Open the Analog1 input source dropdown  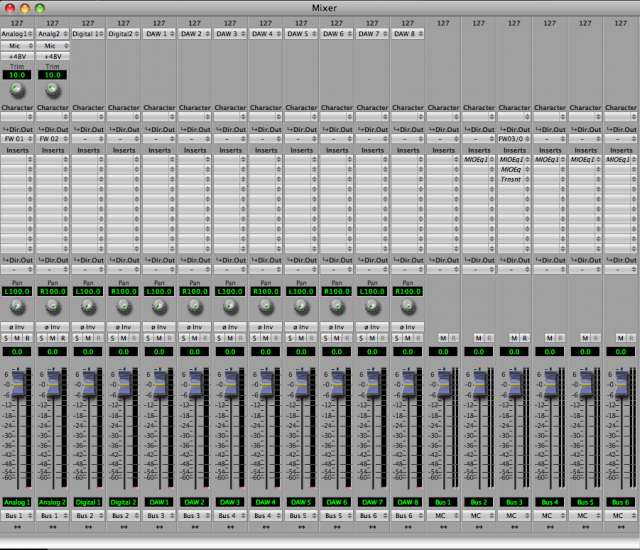pos(17,34)
